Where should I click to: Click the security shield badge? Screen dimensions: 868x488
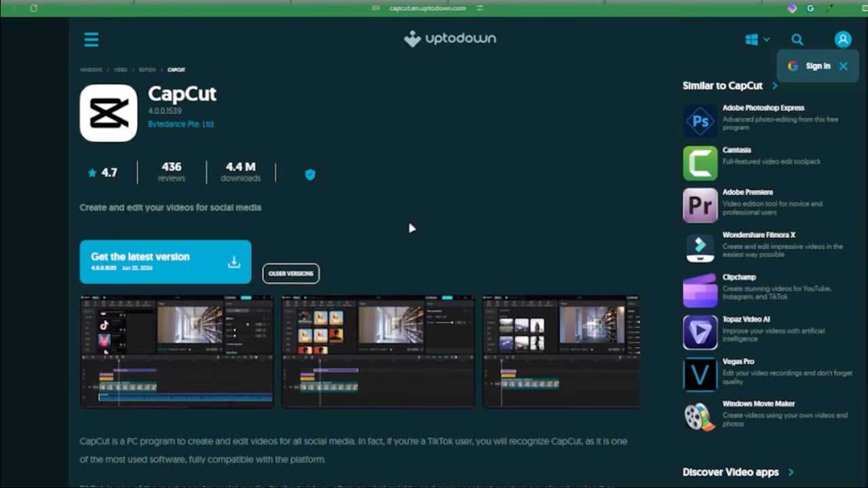click(x=310, y=174)
